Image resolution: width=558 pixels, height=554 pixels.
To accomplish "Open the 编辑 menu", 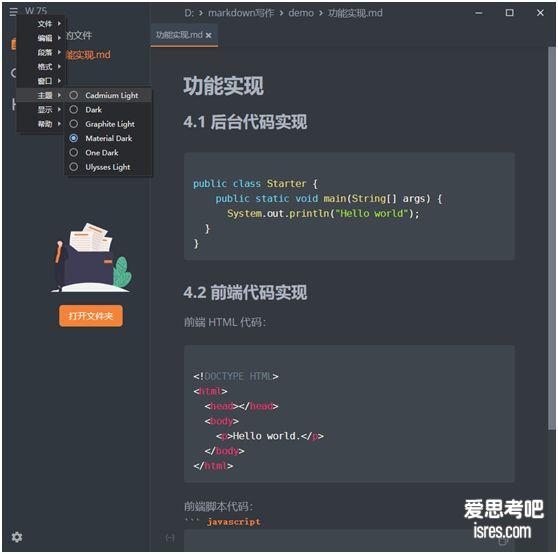I will click(x=41, y=38).
